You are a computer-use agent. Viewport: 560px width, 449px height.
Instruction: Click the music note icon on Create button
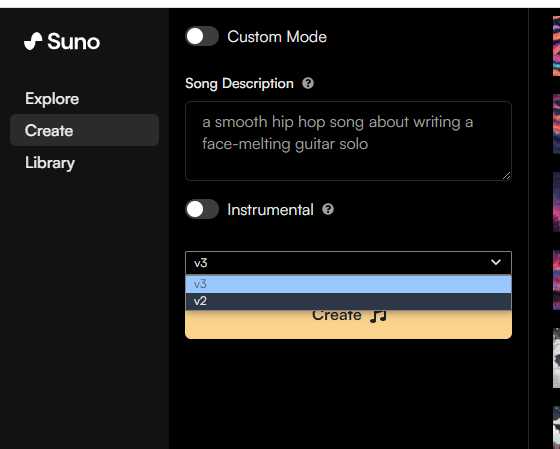point(378,316)
